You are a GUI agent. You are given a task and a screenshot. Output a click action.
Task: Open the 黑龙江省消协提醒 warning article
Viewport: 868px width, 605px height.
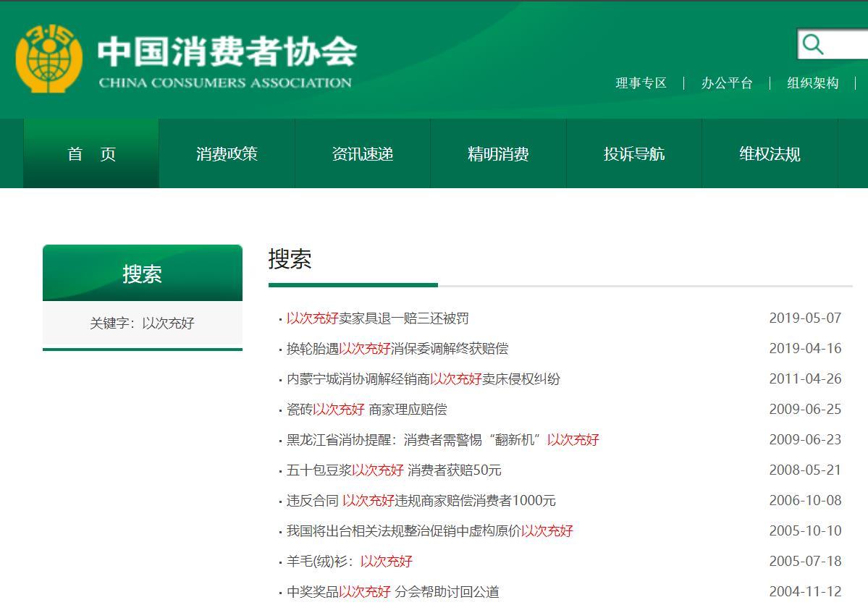coord(442,439)
